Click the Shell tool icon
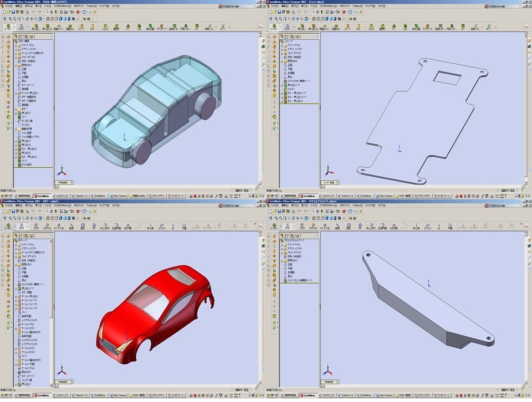 pyautogui.click(x=140, y=26)
